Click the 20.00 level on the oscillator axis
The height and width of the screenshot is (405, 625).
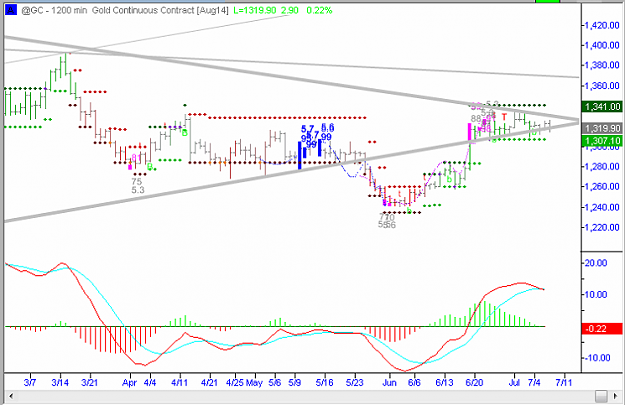596,263
